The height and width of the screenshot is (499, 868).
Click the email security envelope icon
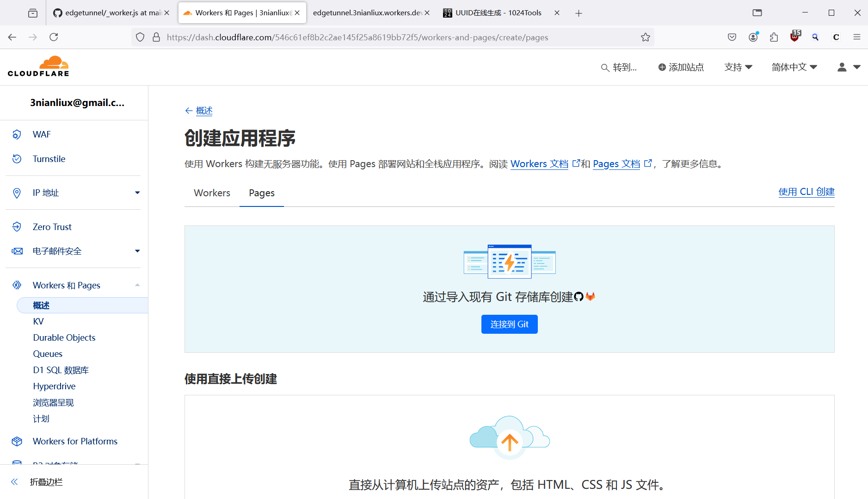pyautogui.click(x=17, y=251)
